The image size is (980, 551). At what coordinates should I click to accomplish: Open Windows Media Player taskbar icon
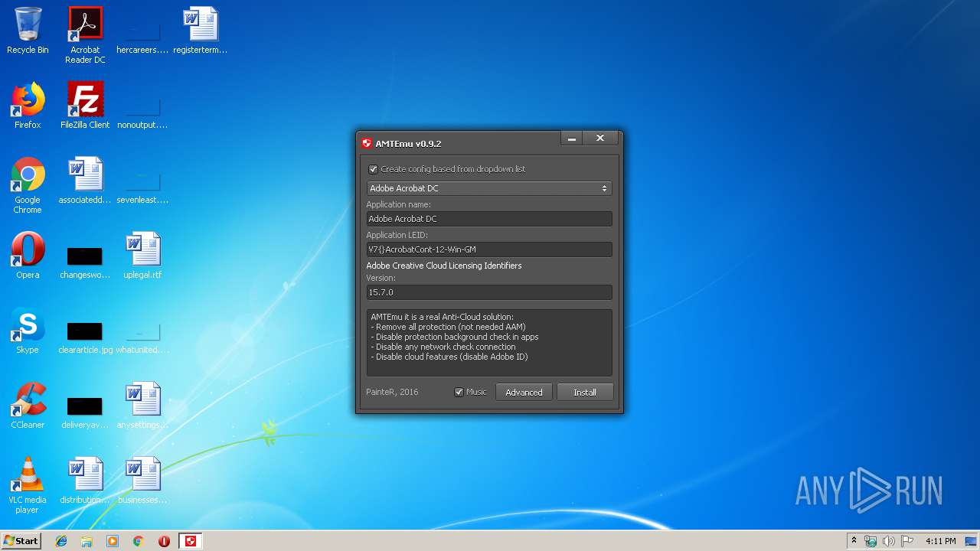pos(113,541)
